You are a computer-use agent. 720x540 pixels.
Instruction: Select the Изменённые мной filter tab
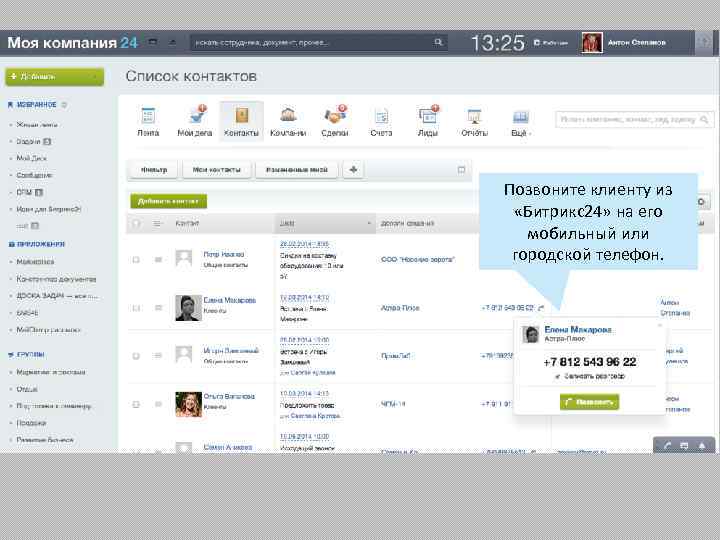point(296,170)
